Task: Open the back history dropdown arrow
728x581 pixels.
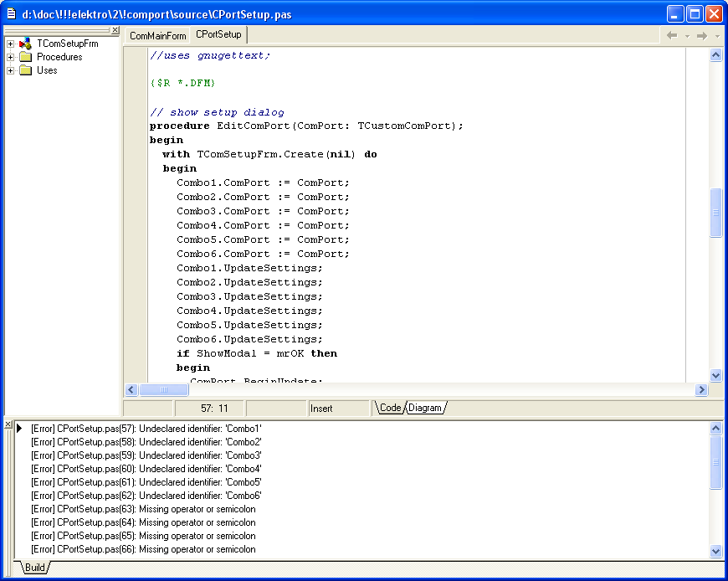Action: pos(687,36)
